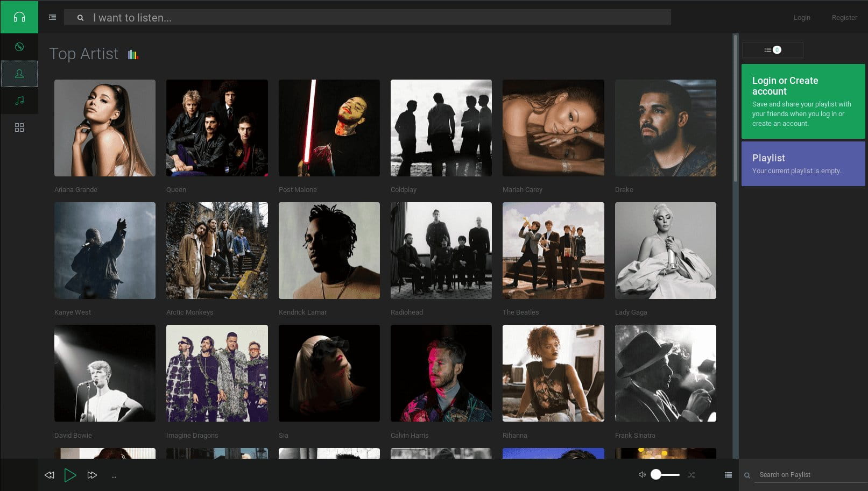868x491 pixels.
Task: Adjust the volume slider
Action: [665, 474]
